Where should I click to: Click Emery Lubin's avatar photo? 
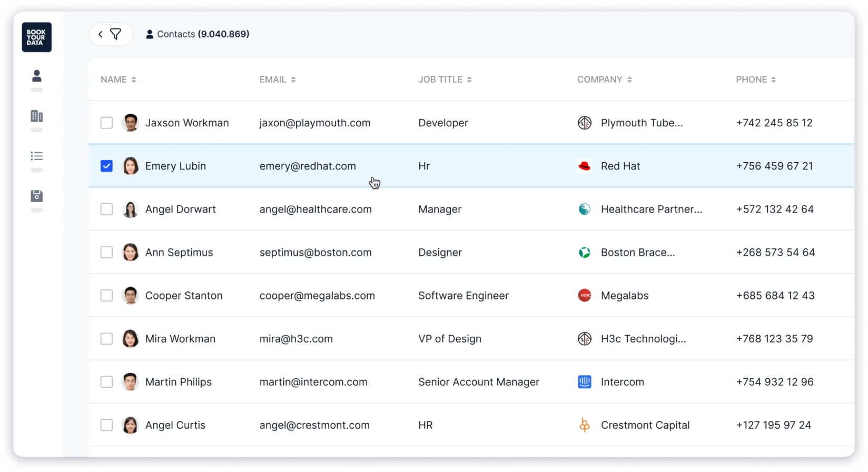pyautogui.click(x=130, y=166)
